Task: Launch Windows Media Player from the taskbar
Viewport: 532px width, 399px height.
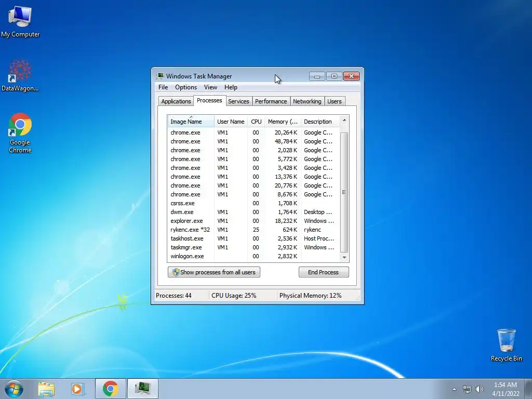Action: [x=77, y=389]
